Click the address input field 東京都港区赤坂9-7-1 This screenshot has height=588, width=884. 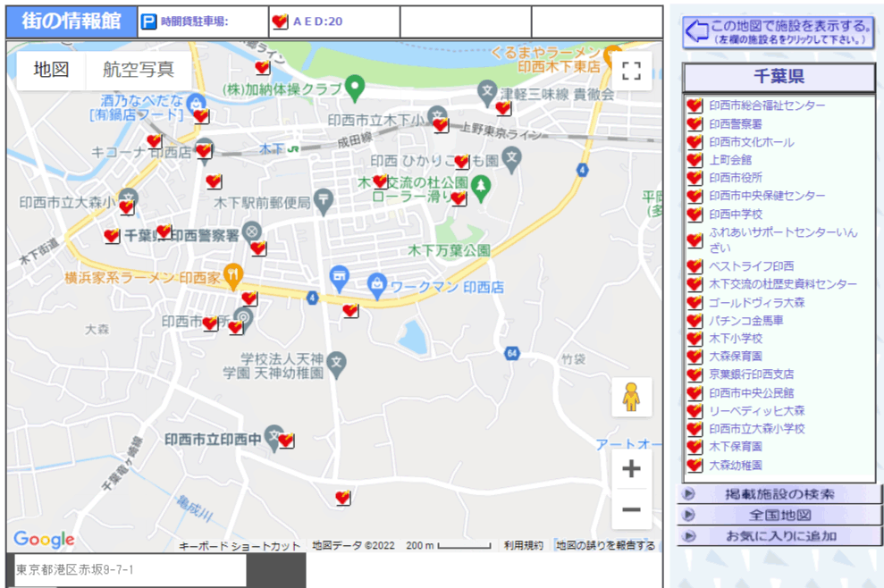pos(130,570)
